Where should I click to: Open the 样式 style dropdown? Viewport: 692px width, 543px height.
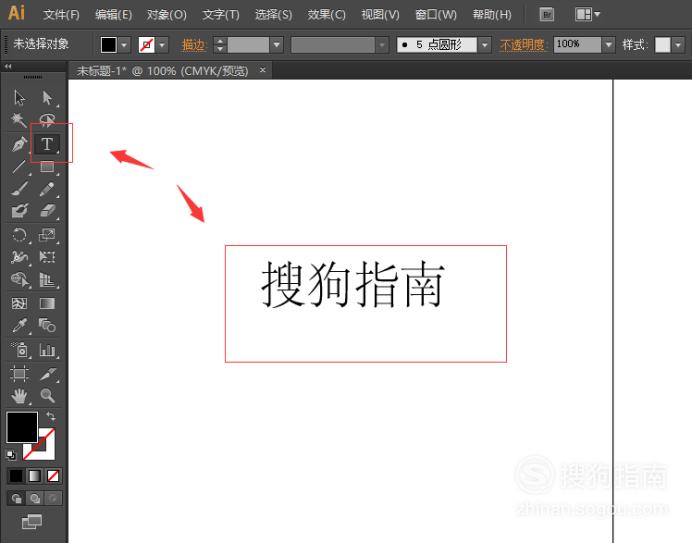[678, 45]
